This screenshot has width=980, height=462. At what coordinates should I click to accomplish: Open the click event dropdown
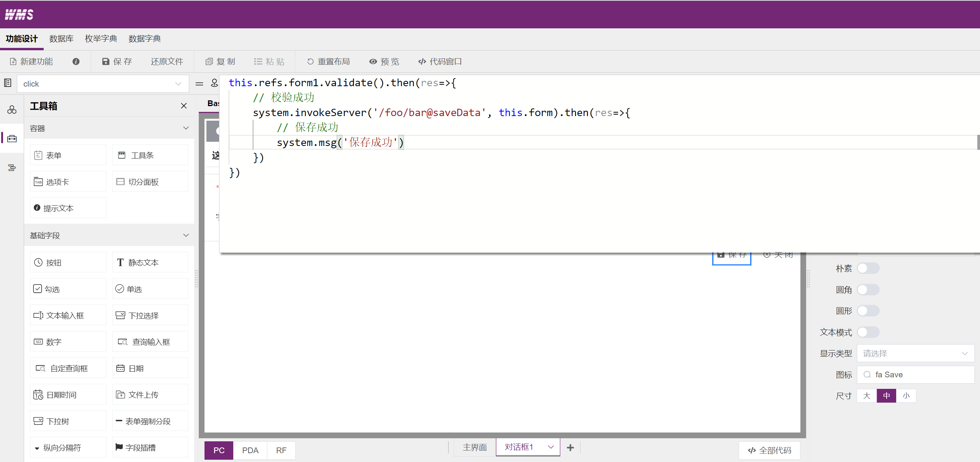tap(103, 84)
